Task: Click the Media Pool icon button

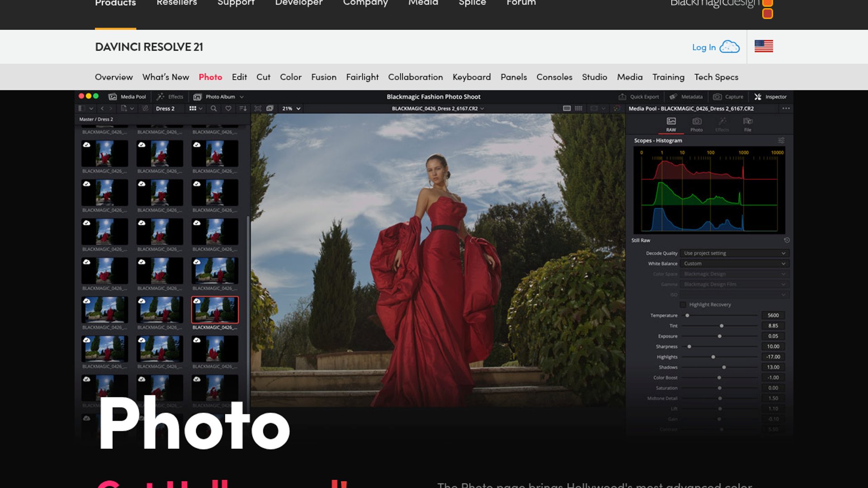Action: click(113, 97)
